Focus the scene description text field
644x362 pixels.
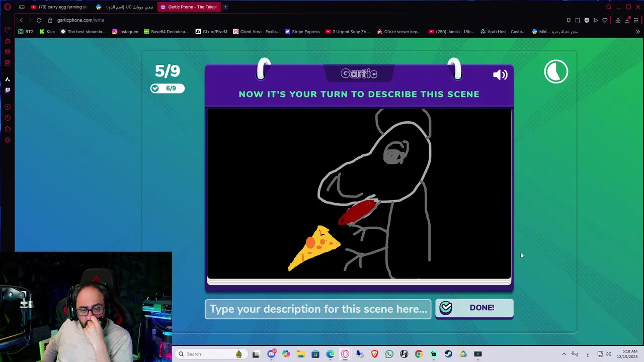(318, 309)
